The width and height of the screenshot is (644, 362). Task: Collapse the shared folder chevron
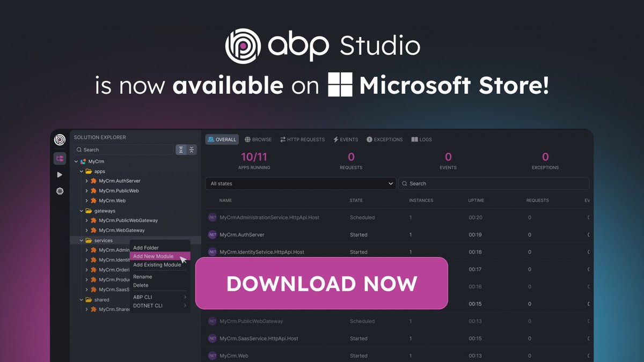[x=82, y=300]
